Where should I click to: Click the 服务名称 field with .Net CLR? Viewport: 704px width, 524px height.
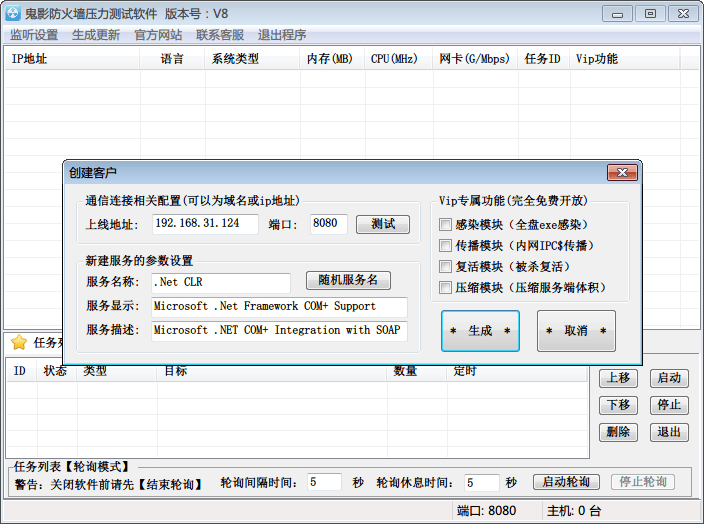coord(221,282)
